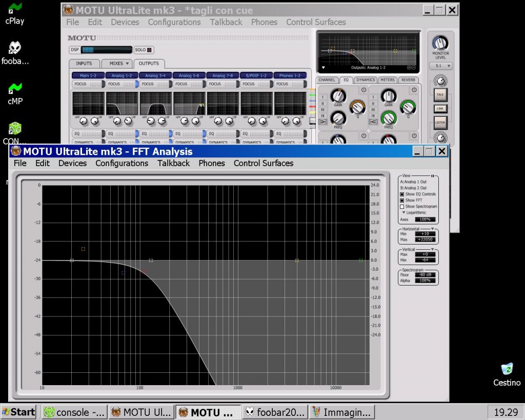The image size is (525, 420).
Task: Open the 5.1 monitor dropdown
Action: pos(441,66)
